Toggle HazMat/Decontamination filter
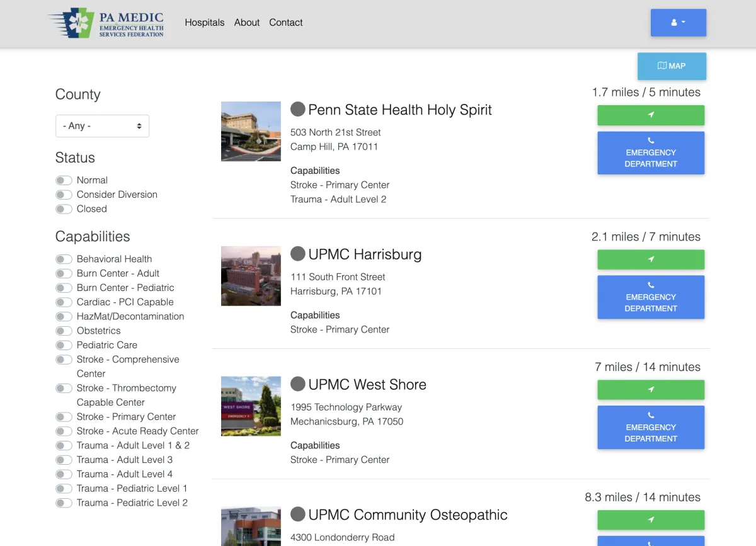756x546 pixels. 64,317
